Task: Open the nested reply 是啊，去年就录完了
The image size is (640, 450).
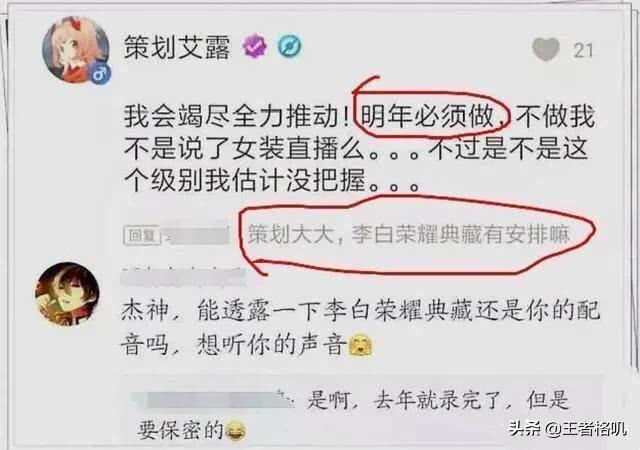Action: pos(352,414)
